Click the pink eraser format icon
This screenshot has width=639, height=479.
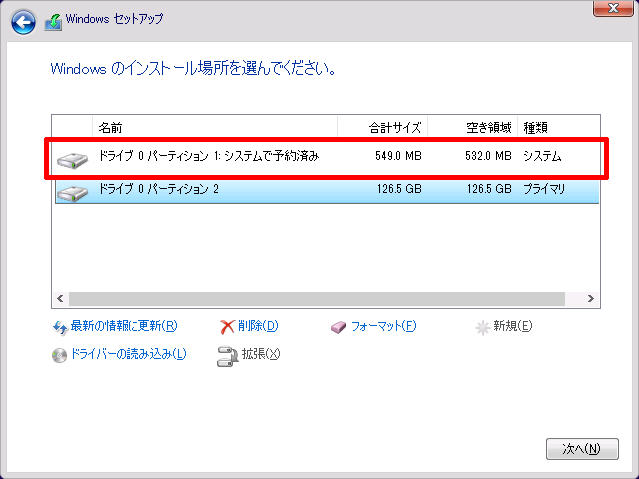[338, 327]
